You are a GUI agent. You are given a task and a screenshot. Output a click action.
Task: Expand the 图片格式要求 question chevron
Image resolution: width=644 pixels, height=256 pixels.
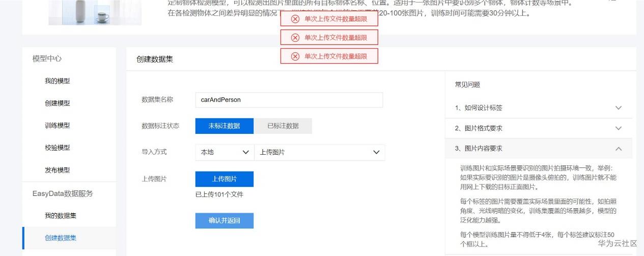pyautogui.click(x=619, y=128)
